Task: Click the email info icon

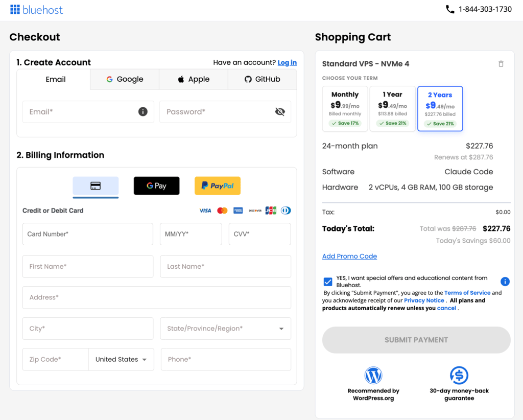Action: pos(143,112)
